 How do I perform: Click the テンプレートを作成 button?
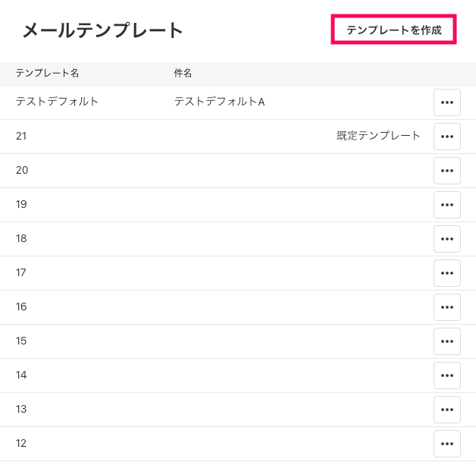(x=393, y=30)
